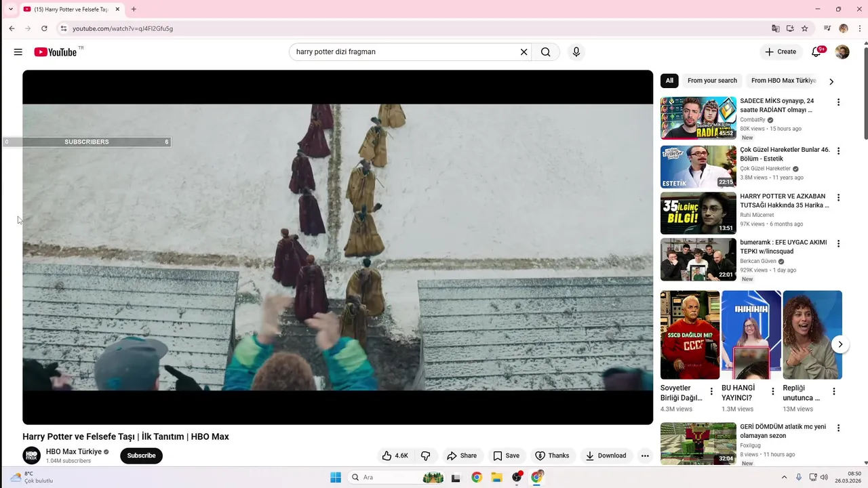Open the Create menu
Viewport: 868px width, 488px height.
pos(781,52)
